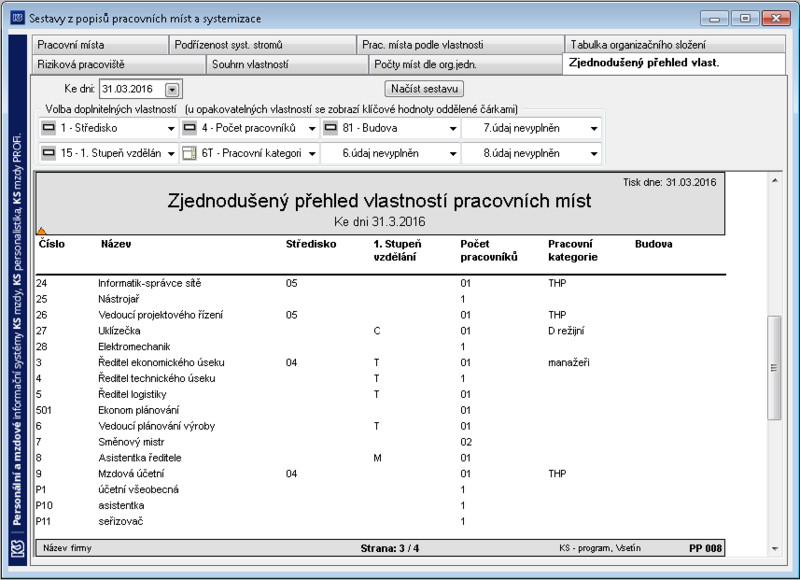Click the Strana: 3 / 4 page indicator

point(390,548)
